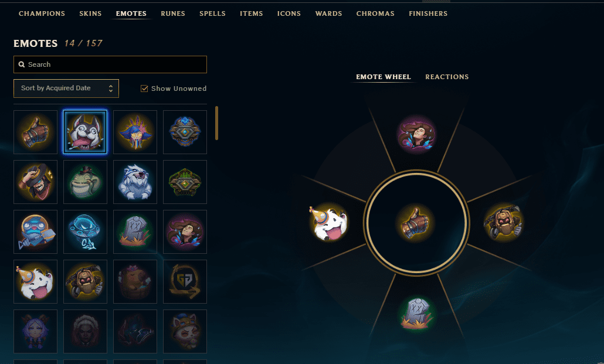Choose the Teemo emote in the grid
Image resolution: width=604 pixels, height=364 pixels.
point(185,331)
